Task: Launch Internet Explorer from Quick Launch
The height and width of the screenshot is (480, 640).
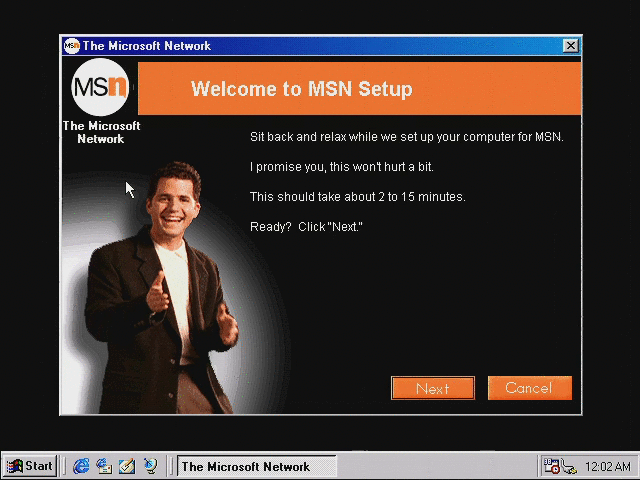Action: coord(81,466)
